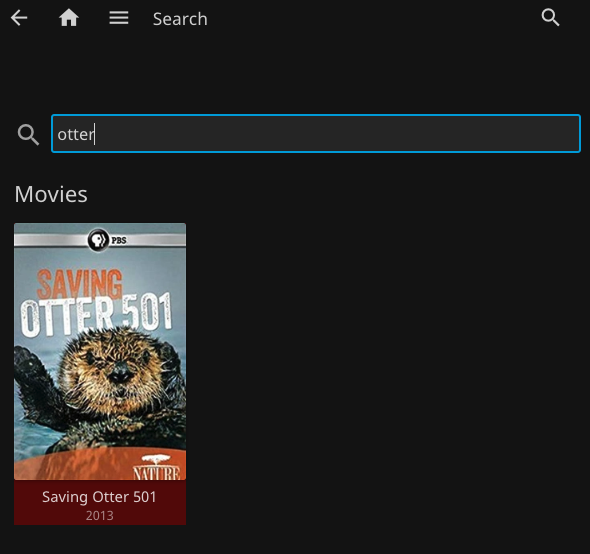Click the dark red caption bar of the movie card
This screenshot has height=554, width=590.
click(x=100, y=502)
